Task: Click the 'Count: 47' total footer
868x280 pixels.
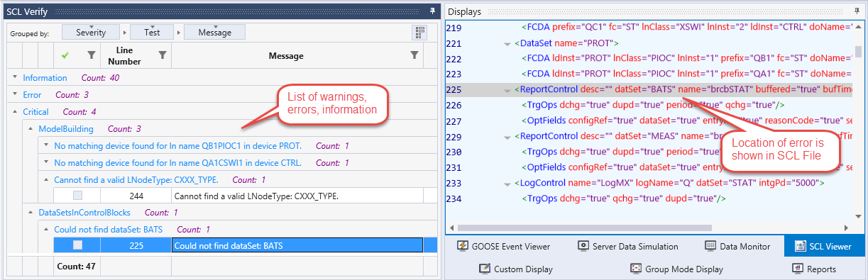Action: pyautogui.click(x=77, y=267)
